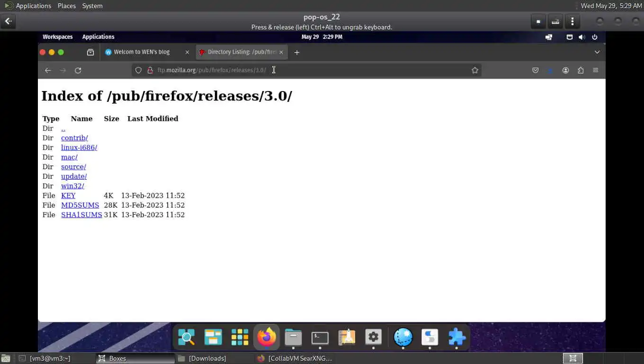Click the guest power icon in top bar

(595, 37)
